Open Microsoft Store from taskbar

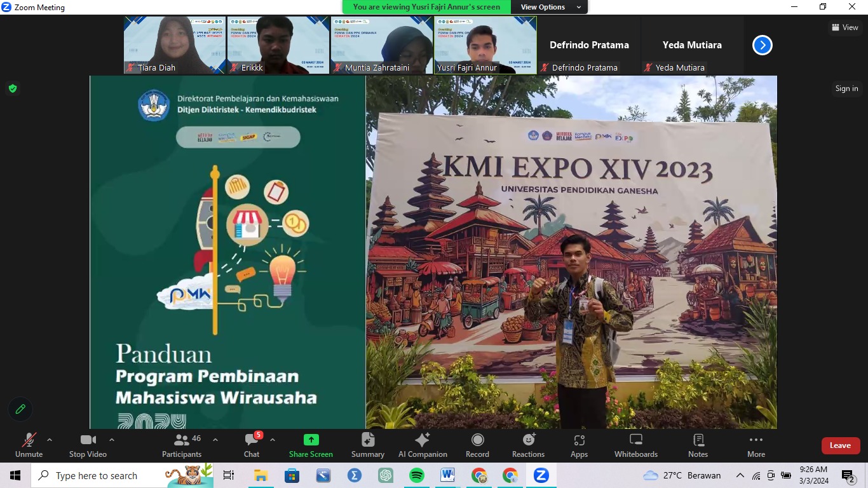(x=292, y=475)
